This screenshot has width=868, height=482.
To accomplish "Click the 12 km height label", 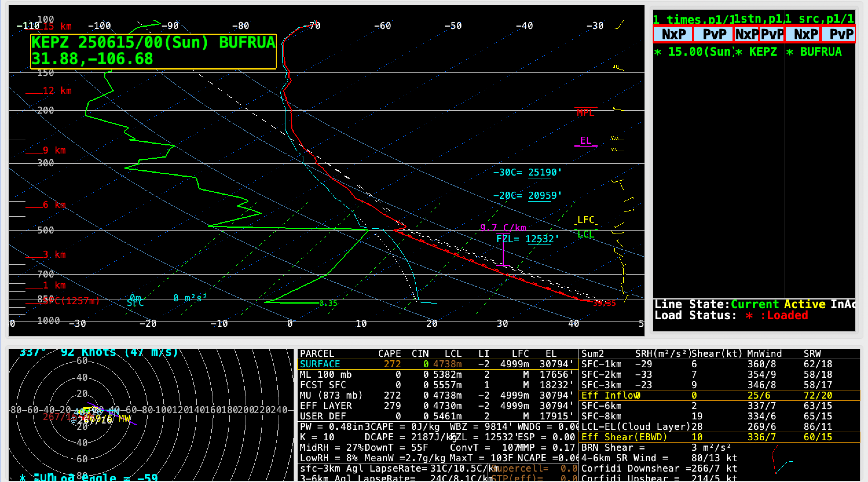I will [x=57, y=91].
